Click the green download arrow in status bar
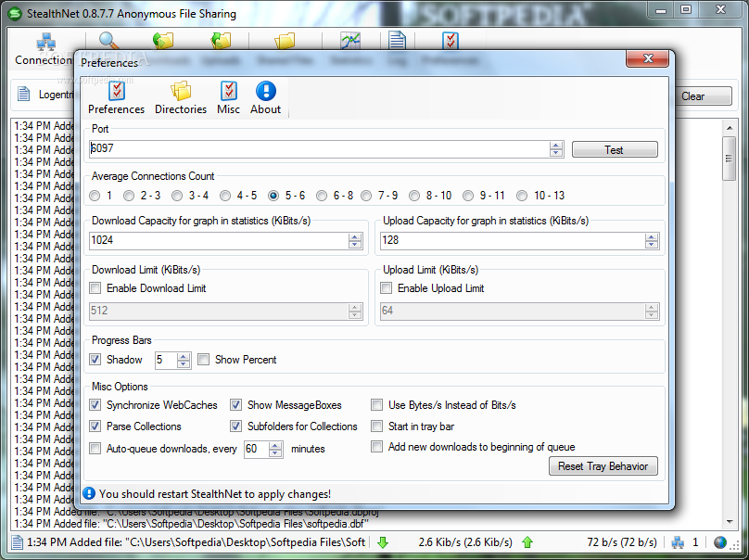 click(x=383, y=542)
